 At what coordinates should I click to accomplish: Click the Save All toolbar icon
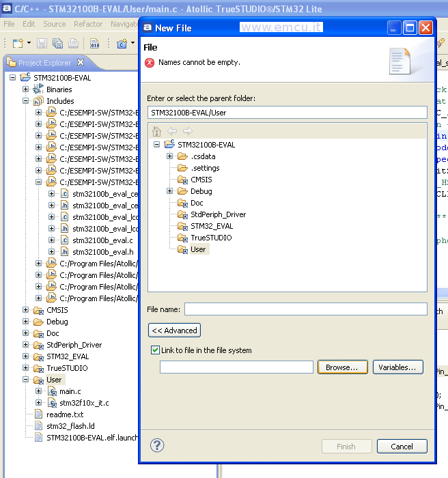pos(57,43)
